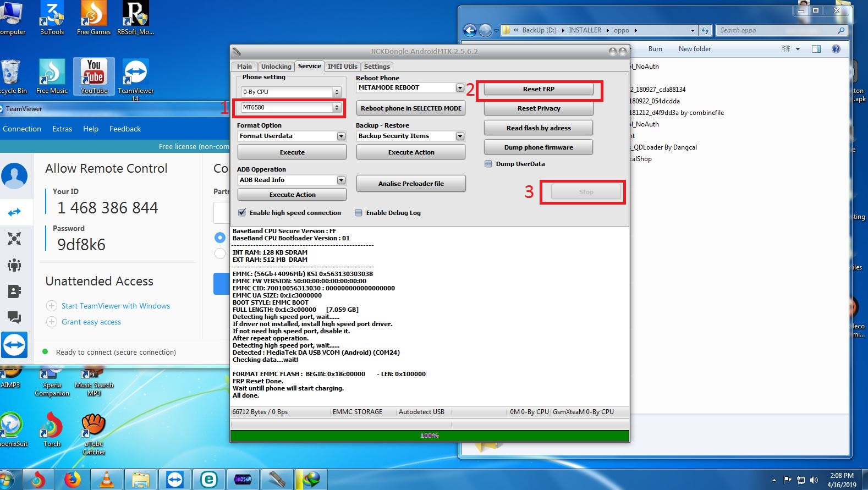
Task: Open TeamViewer Contacts sidebar icon
Action: click(14, 291)
